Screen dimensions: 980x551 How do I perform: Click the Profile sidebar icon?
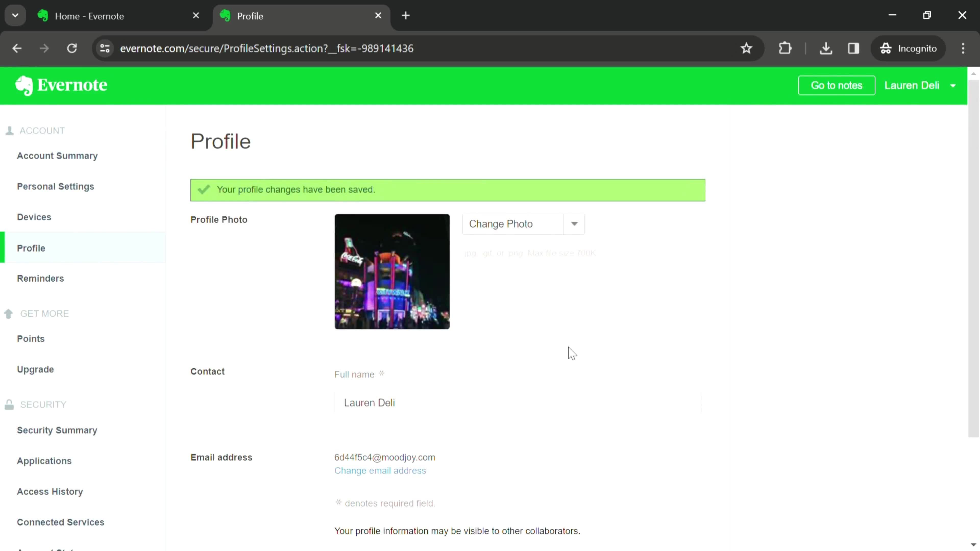pos(31,248)
